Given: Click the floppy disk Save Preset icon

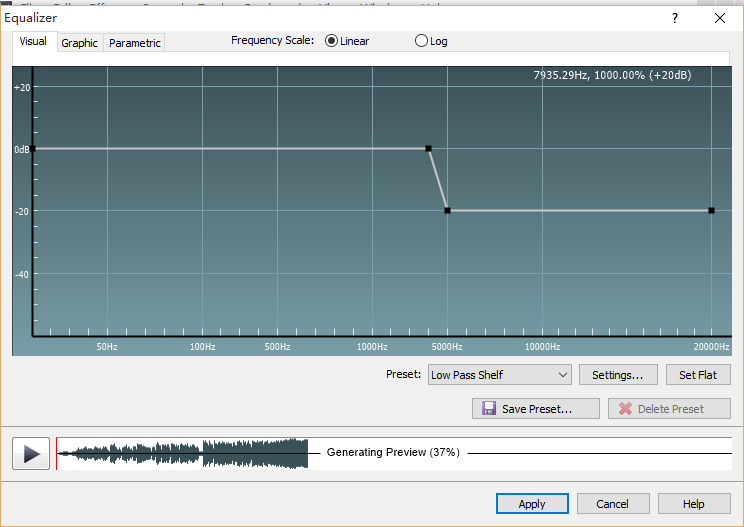Looking at the screenshot, I should [489, 409].
